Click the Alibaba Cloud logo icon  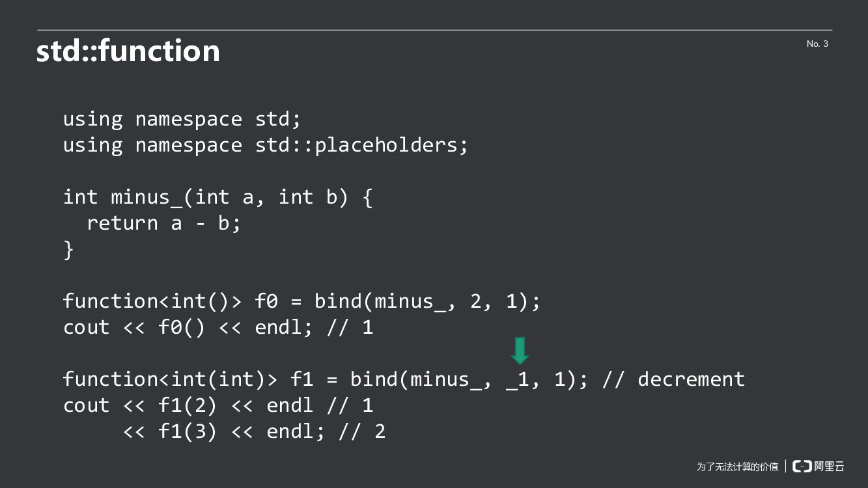pyautogui.click(x=802, y=466)
